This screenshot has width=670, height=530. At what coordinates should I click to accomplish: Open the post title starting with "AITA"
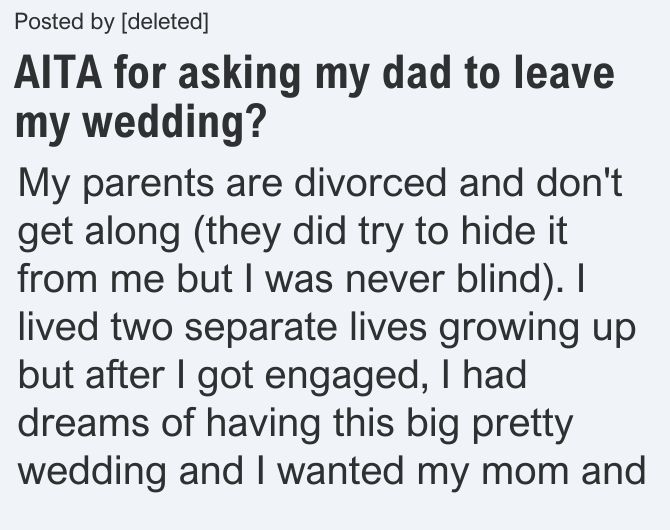314,98
